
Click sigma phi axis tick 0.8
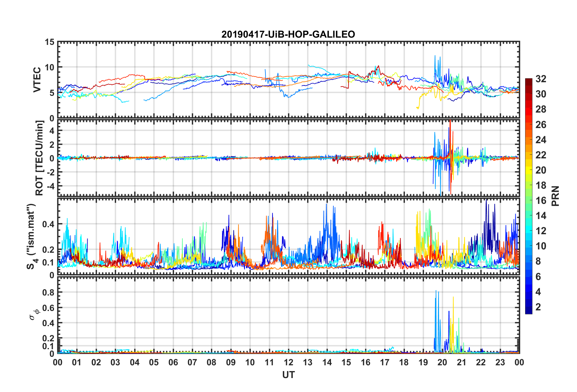click(48, 292)
